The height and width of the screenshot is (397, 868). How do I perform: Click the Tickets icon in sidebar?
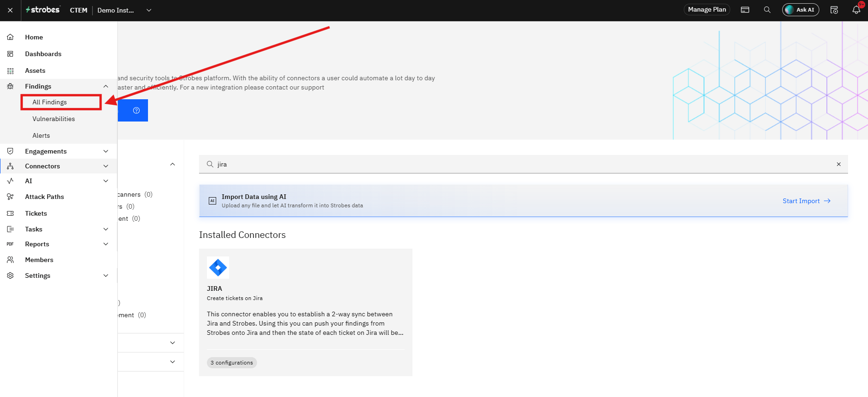point(10,213)
